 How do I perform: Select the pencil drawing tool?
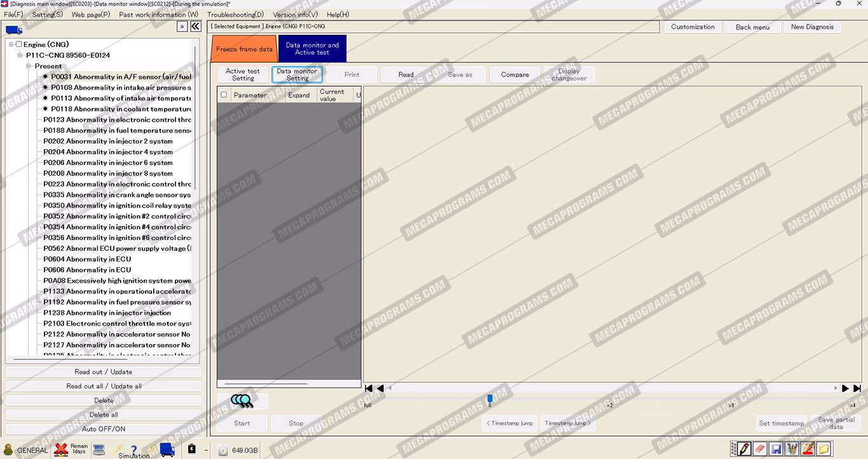[x=745, y=449]
